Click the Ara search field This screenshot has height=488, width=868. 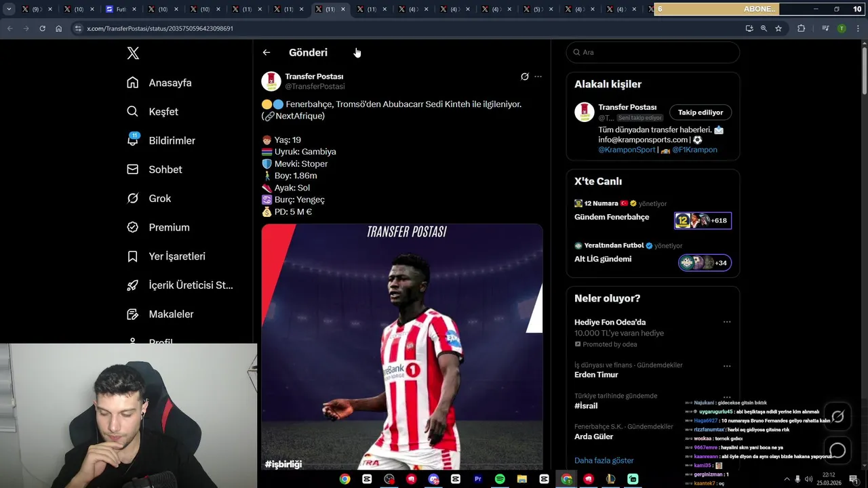click(x=653, y=52)
